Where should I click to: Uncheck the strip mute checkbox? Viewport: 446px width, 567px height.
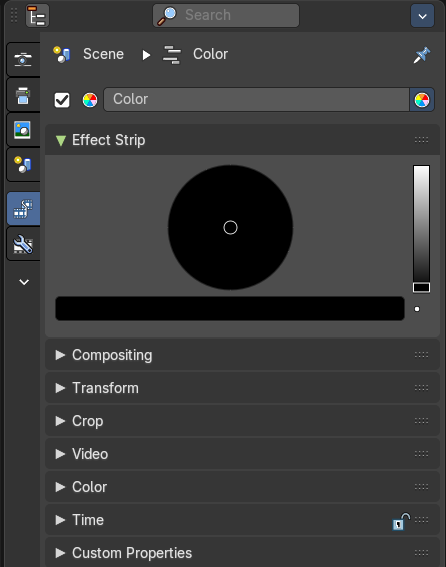tap(62, 100)
